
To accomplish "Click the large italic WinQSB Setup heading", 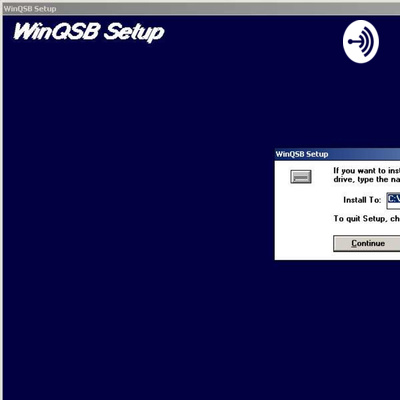I will pos(89,32).
